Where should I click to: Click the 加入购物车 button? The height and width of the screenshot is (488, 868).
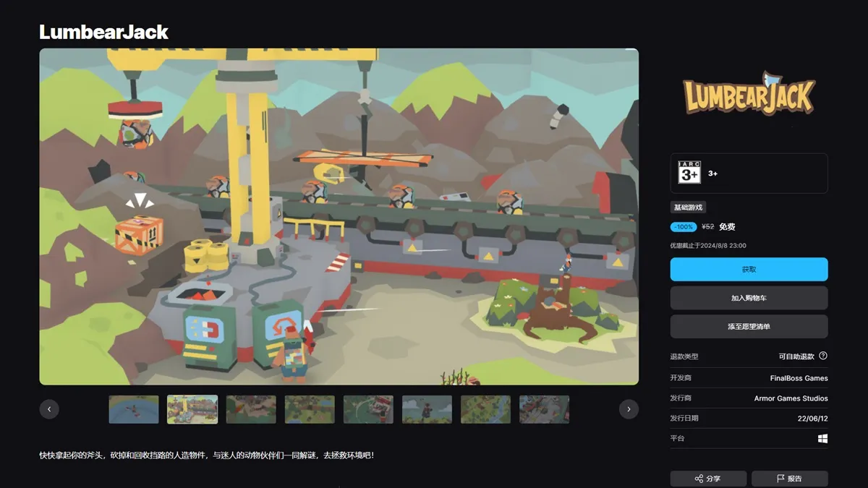749,298
